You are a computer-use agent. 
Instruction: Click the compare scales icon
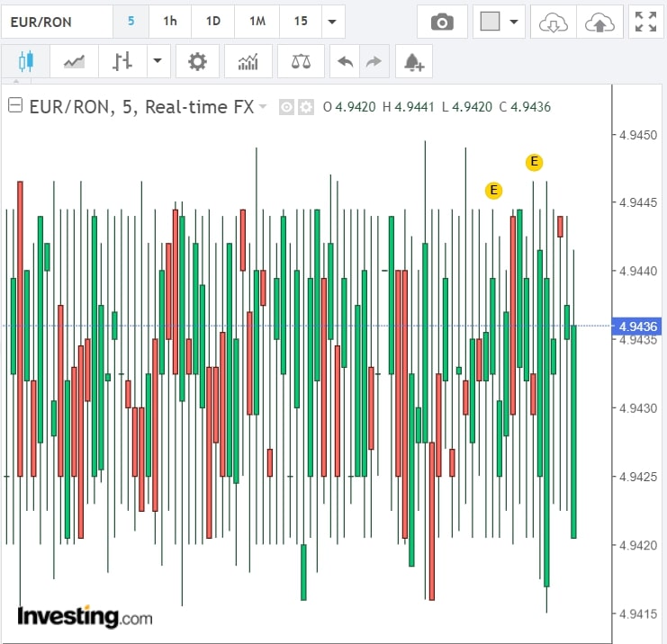(301, 61)
